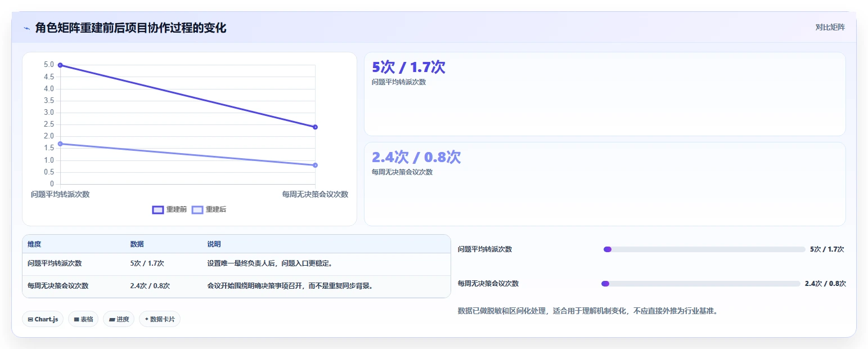
Task: Click the icon on the 进度 chip
Action: click(x=112, y=319)
